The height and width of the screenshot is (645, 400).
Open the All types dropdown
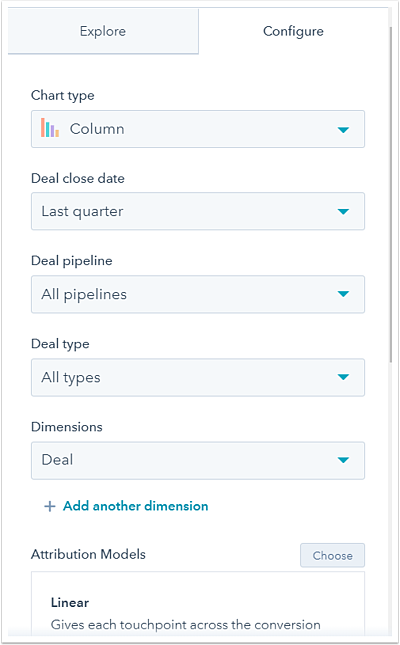click(198, 377)
